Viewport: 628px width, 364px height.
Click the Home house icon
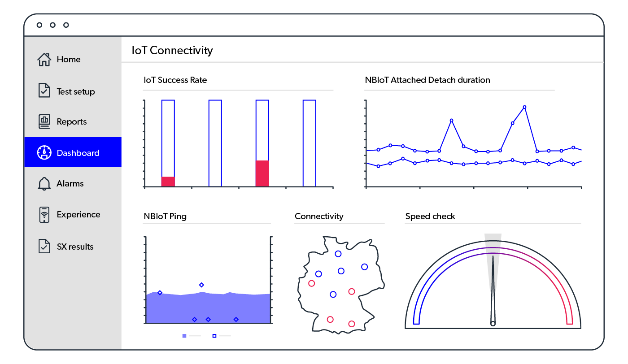click(x=44, y=60)
